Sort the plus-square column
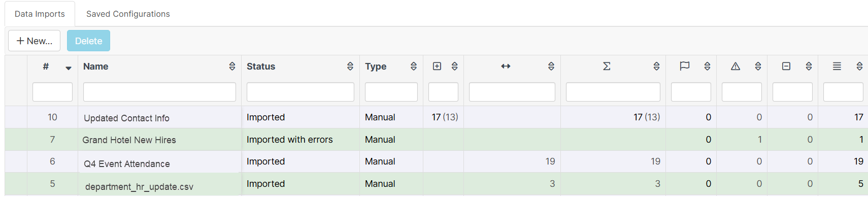This screenshot has width=868, height=197. pos(455,66)
